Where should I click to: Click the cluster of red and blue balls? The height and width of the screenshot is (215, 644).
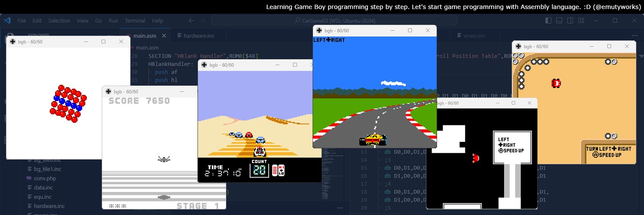(x=68, y=104)
